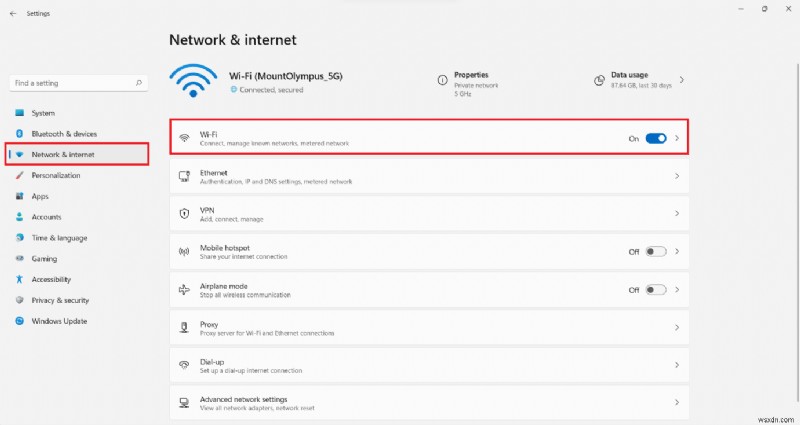Click the Properties info circle icon
Image resolution: width=800 pixels, height=425 pixels.
point(442,80)
